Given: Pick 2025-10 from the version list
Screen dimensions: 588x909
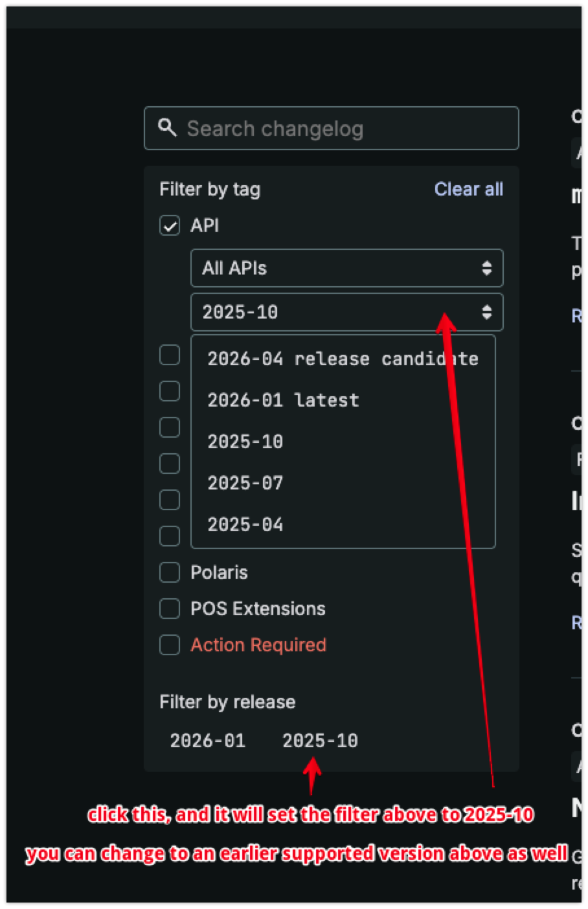Looking at the screenshot, I should point(245,442).
